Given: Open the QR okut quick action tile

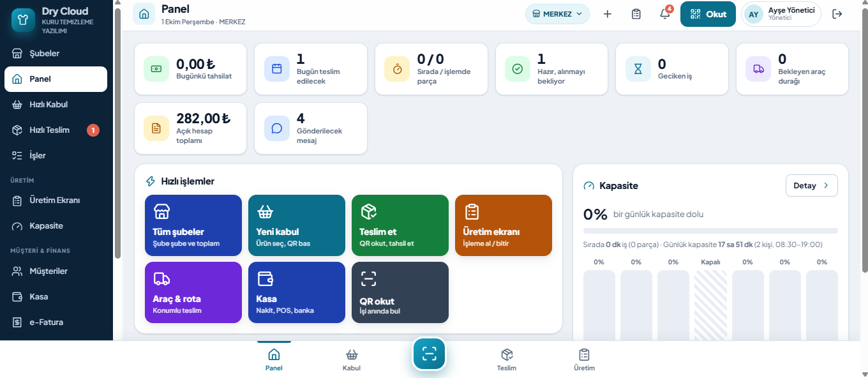Looking at the screenshot, I should point(400,292).
